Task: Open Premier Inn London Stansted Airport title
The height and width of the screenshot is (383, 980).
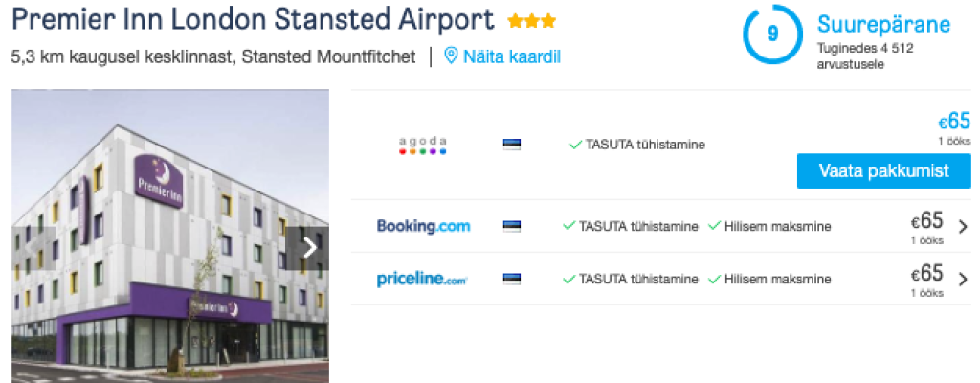Action: [x=254, y=20]
